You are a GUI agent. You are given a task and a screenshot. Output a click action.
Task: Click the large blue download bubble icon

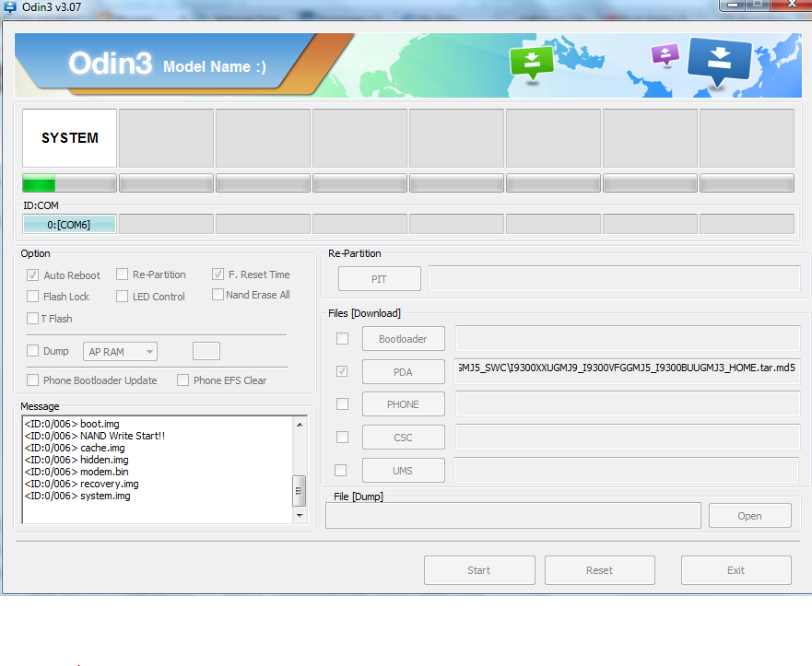(x=719, y=62)
